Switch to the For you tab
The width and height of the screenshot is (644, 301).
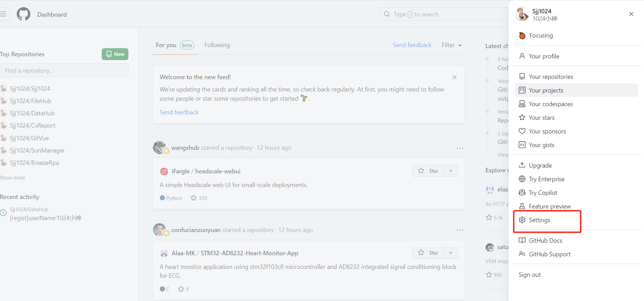tap(175, 45)
